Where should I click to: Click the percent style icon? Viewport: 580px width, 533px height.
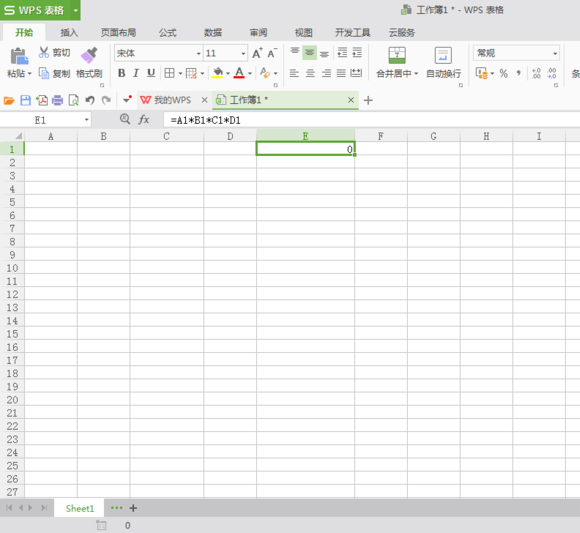click(503, 73)
